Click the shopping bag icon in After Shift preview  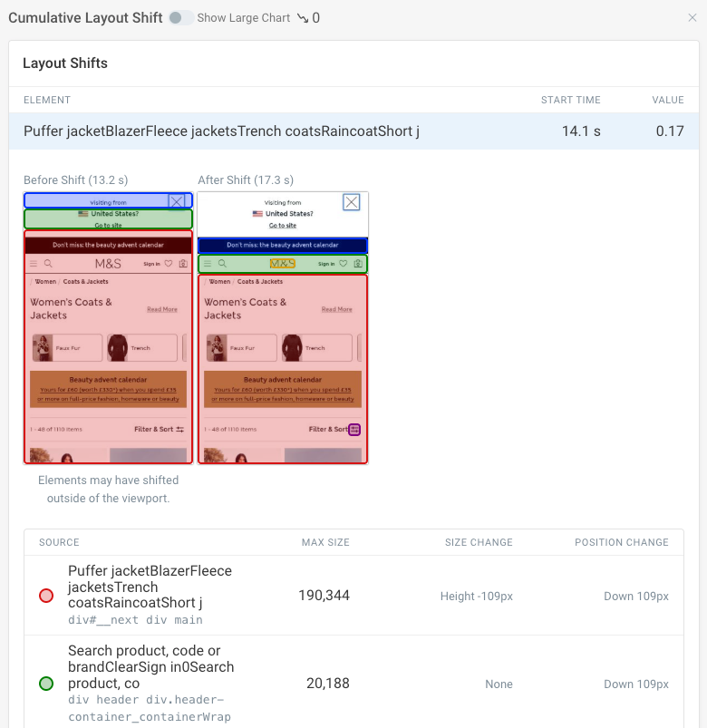[357, 264]
